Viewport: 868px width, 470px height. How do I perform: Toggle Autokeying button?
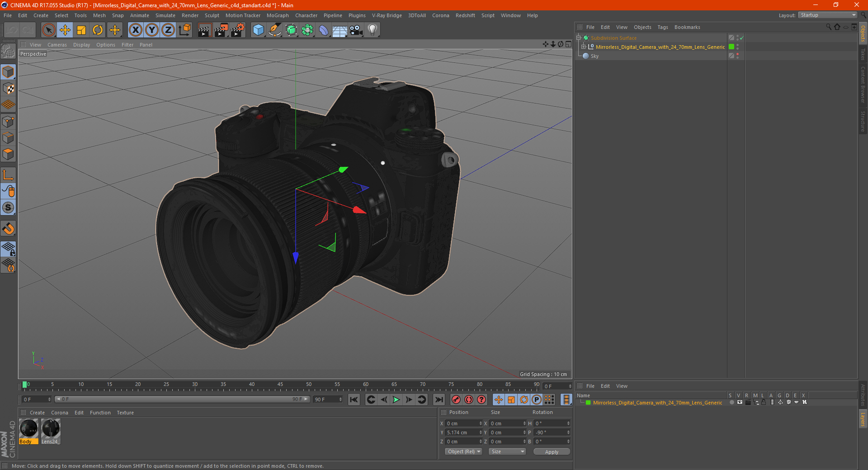coord(469,399)
